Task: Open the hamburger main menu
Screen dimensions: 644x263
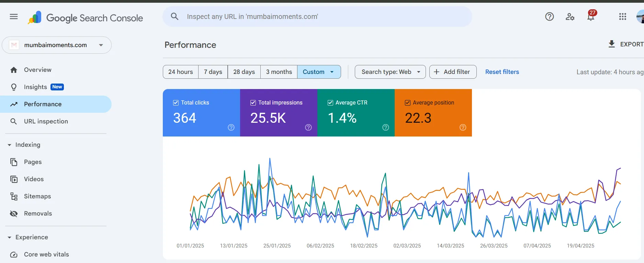Action: [14, 17]
